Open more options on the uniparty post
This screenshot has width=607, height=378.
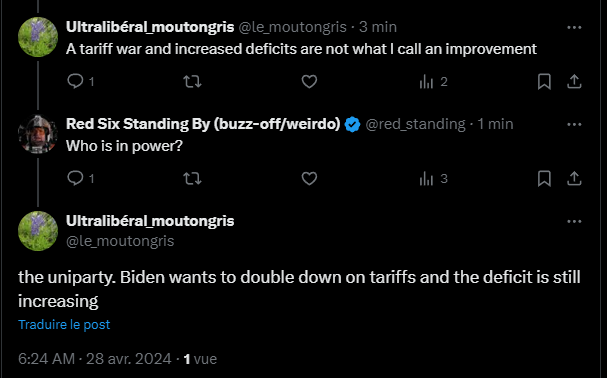(x=574, y=222)
